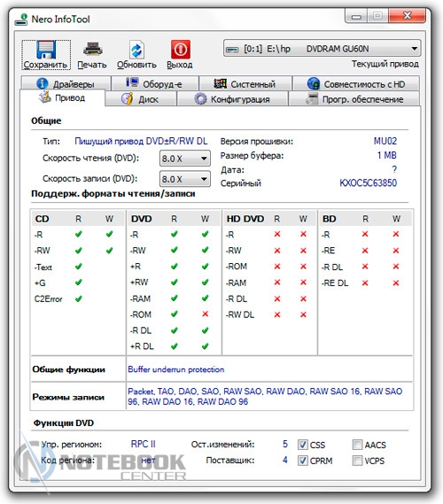Click the red Выход power icon
This screenshot has height=504, width=443.
coord(180,50)
